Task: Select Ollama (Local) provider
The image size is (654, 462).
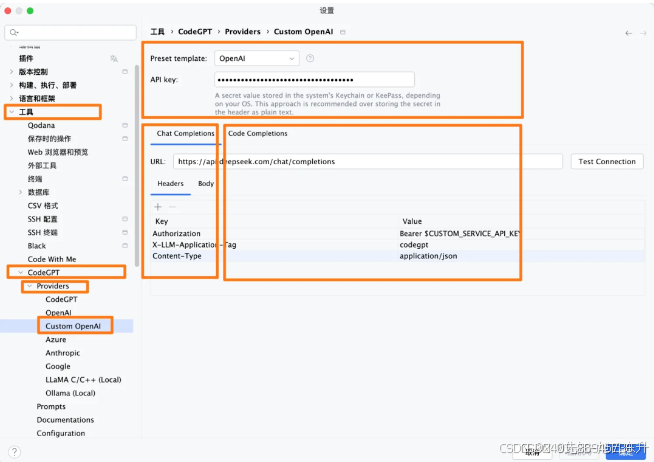Action: [70, 393]
